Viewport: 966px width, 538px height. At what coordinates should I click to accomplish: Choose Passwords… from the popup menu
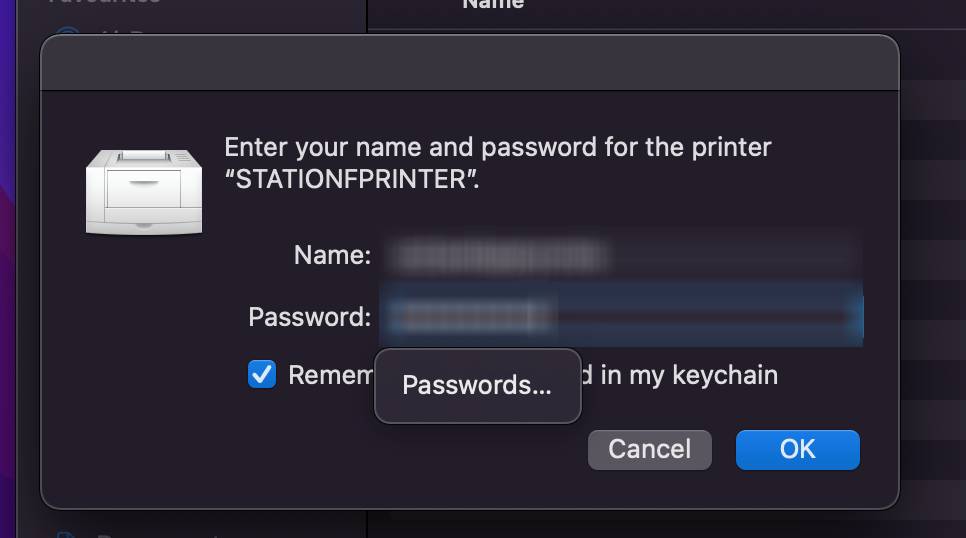click(x=477, y=386)
